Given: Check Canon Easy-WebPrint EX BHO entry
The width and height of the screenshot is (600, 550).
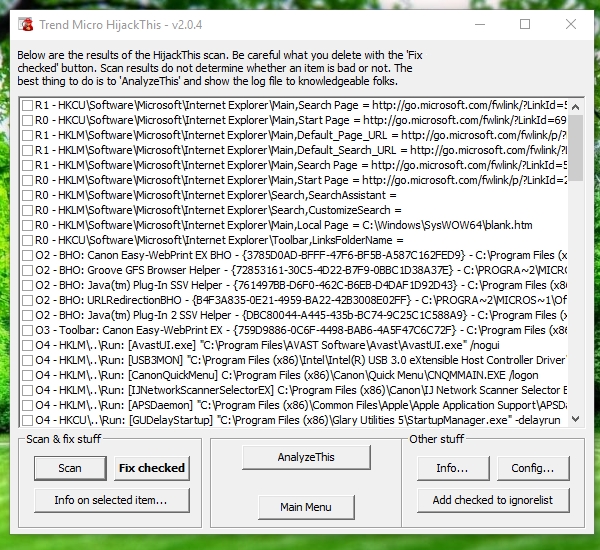Looking at the screenshot, I should pos(27,255).
